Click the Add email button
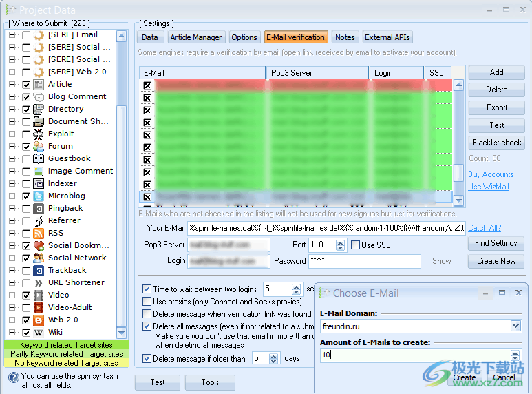 pyautogui.click(x=496, y=72)
